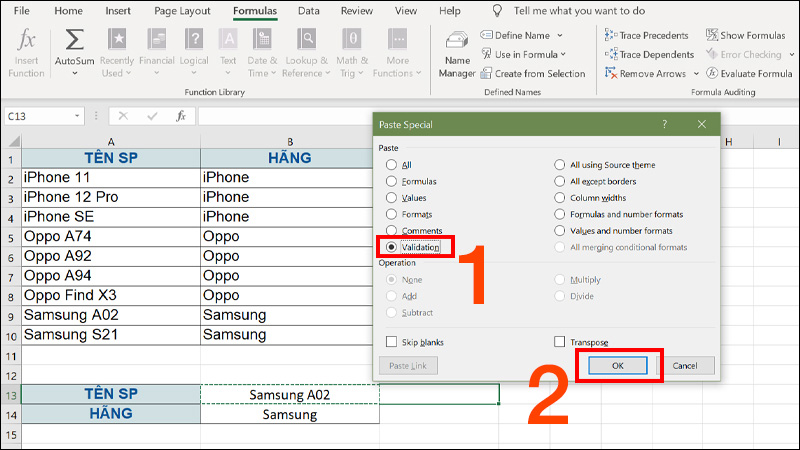Select the Formats paste option
800x450 pixels.
[x=391, y=214]
